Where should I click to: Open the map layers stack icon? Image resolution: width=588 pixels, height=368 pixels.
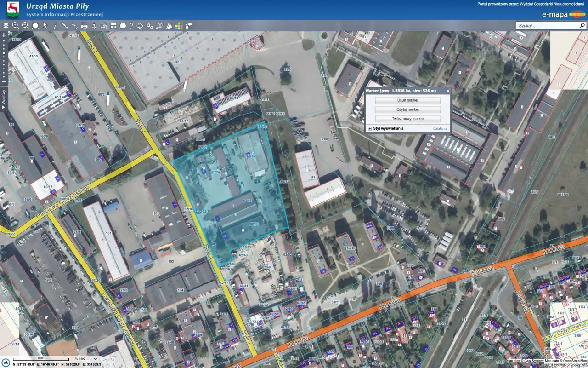tap(6, 26)
